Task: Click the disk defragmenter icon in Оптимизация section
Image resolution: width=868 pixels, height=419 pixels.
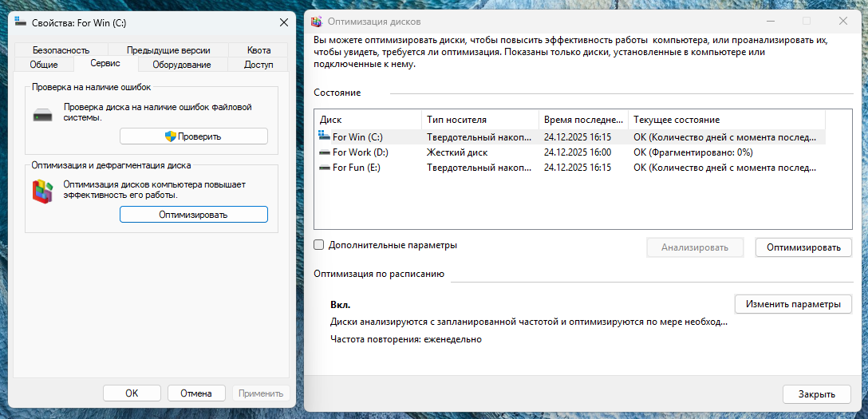Action: (42, 191)
